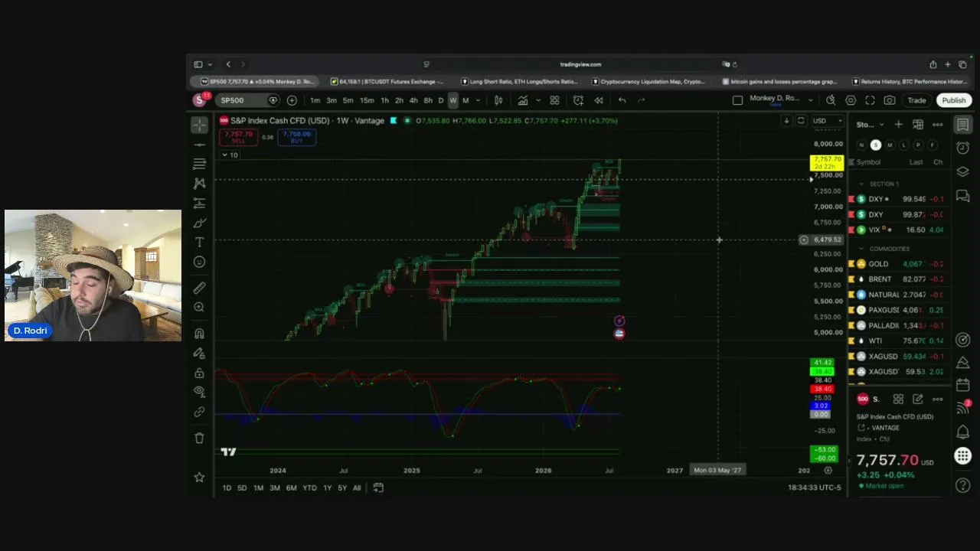Viewport: 980px width, 551px height.
Task: Select the brush drawing tool
Action: 200,223
